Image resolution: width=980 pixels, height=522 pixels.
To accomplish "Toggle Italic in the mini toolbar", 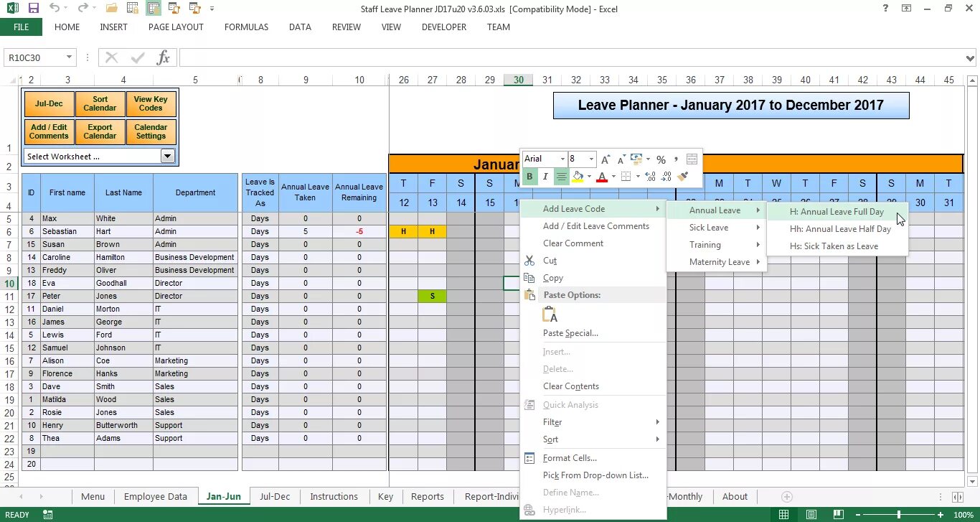I will tap(545, 177).
